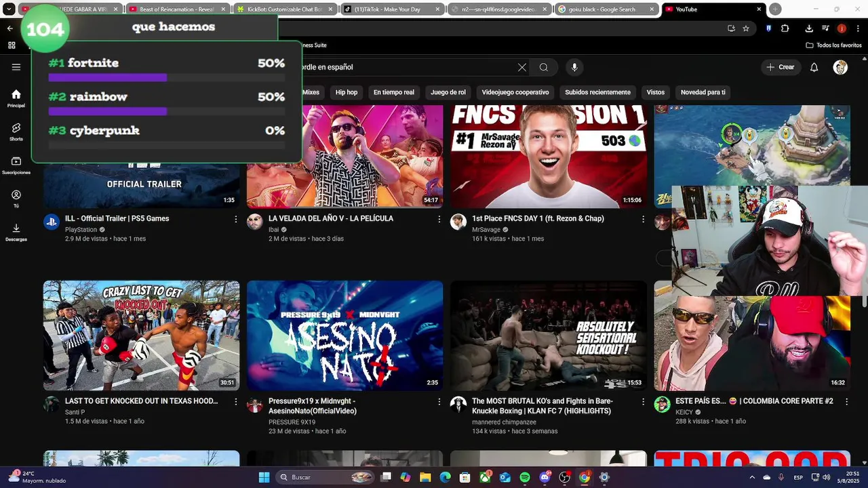Select the Hip hop filter chip
This screenshot has height=488, width=868.
(347, 92)
